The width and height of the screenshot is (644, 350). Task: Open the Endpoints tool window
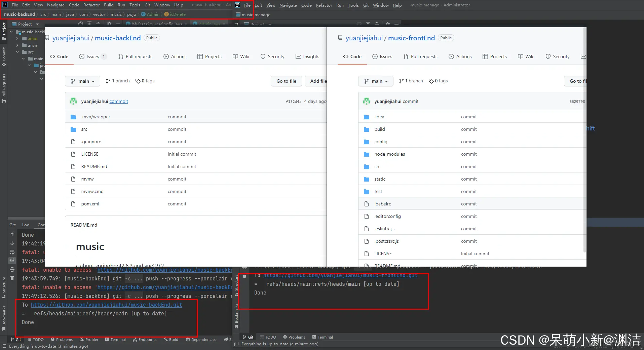pyautogui.click(x=145, y=340)
